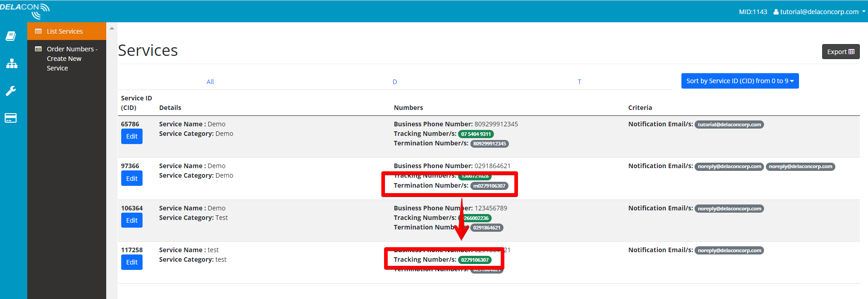Click tutorial@delaconcorp.com notification email badge
The image size is (868, 299).
pyautogui.click(x=729, y=125)
